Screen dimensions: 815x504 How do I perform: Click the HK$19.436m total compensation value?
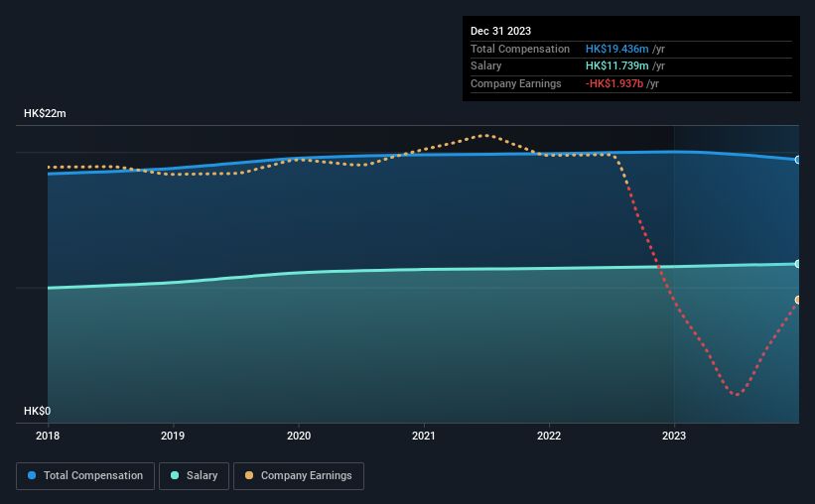pyautogui.click(x=617, y=49)
